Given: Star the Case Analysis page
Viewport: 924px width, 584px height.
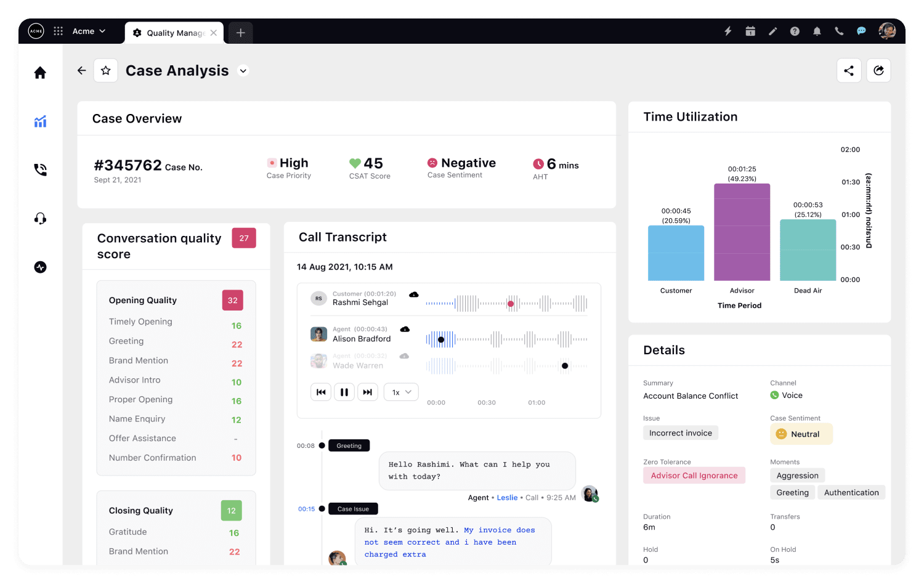Looking at the screenshot, I should coord(105,70).
